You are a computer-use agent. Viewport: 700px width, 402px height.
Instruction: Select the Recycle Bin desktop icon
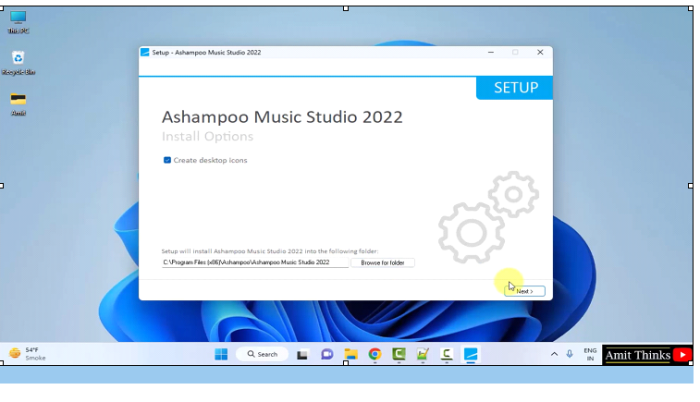click(x=18, y=63)
